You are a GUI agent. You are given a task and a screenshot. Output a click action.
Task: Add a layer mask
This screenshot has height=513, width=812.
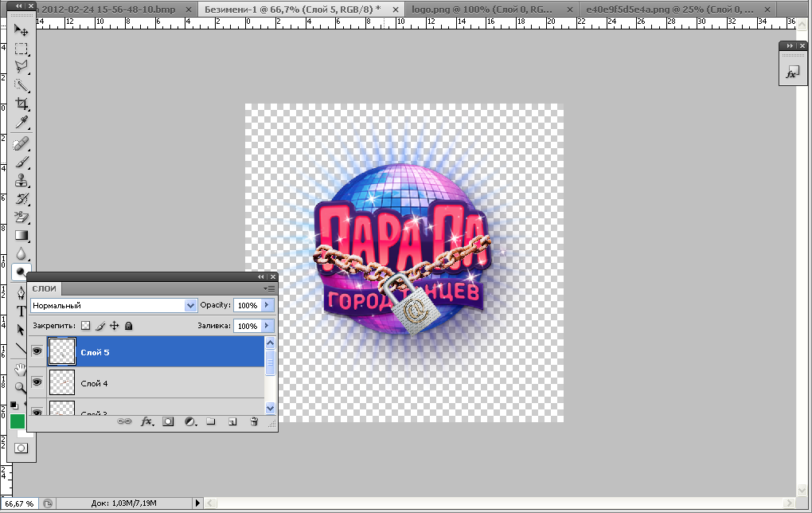coord(168,422)
